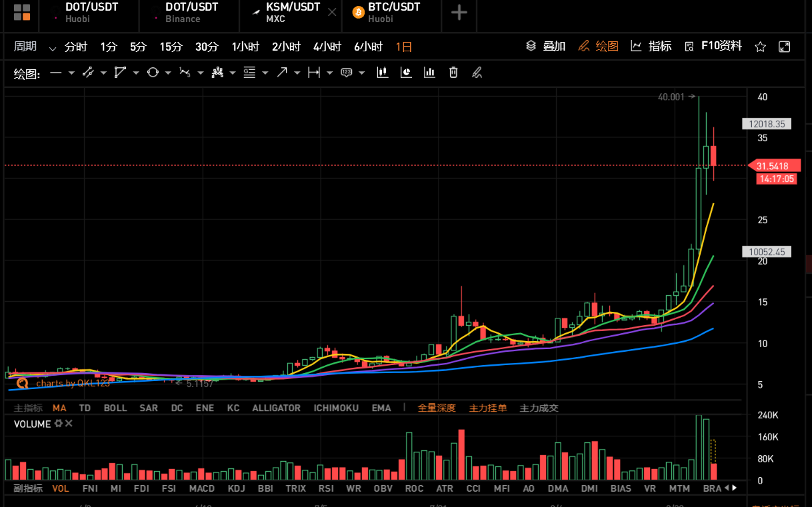The image size is (812, 507).
Task: Select the Fibonacci lines tool
Action: 249,73
